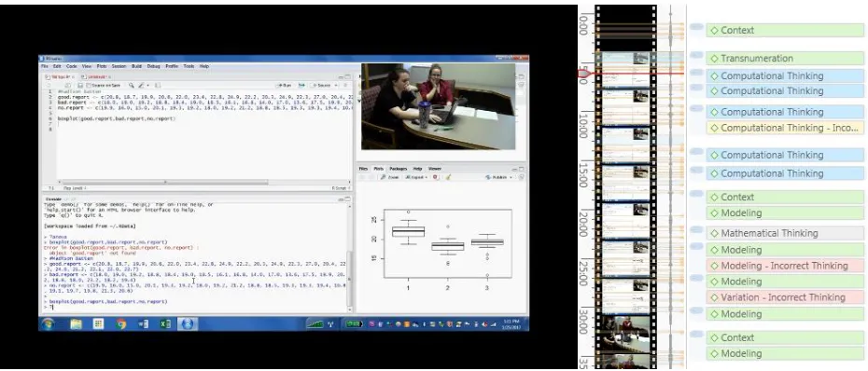Click the code tools wand icon
This screenshot has height=371, width=868.
click(141, 86)
